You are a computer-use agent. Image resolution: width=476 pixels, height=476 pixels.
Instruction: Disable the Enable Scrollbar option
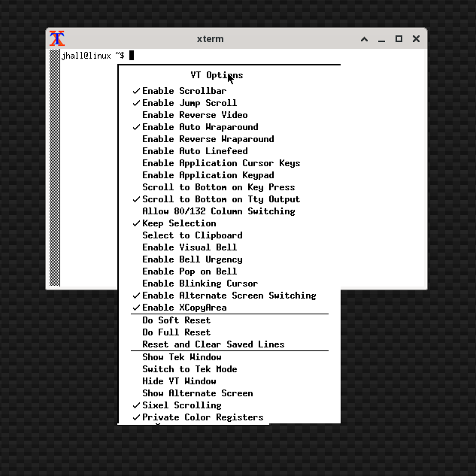(229, 91)
